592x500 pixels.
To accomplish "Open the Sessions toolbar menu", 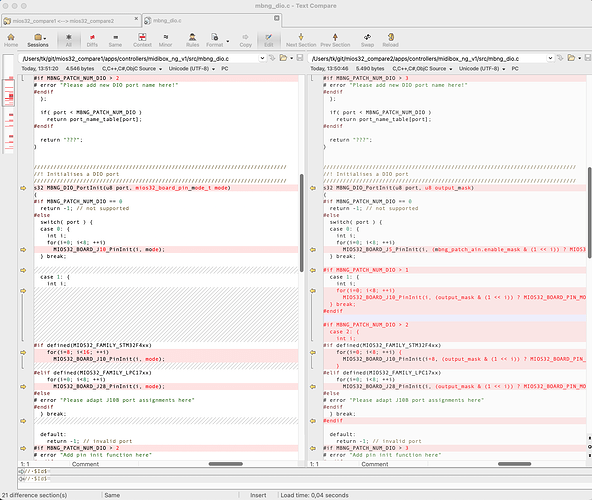I will pos(38,40).
